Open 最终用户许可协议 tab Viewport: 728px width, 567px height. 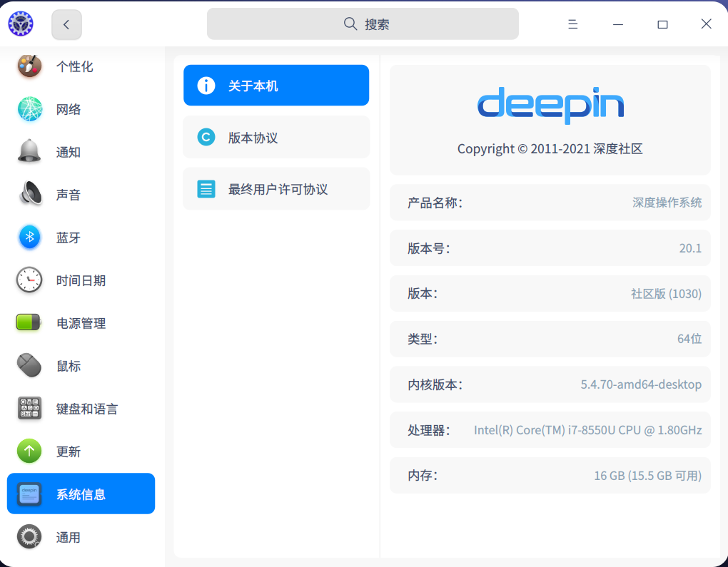tap(276, 189)
